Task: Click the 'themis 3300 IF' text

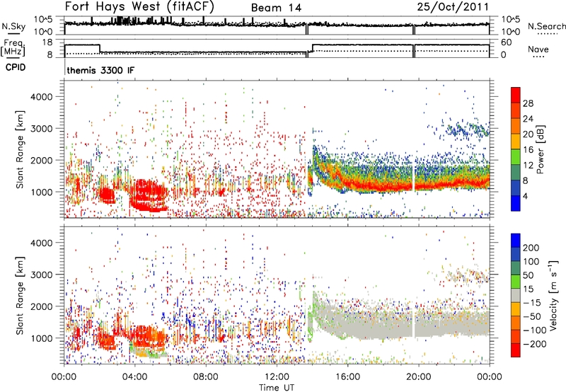Action: coord(100,70)
